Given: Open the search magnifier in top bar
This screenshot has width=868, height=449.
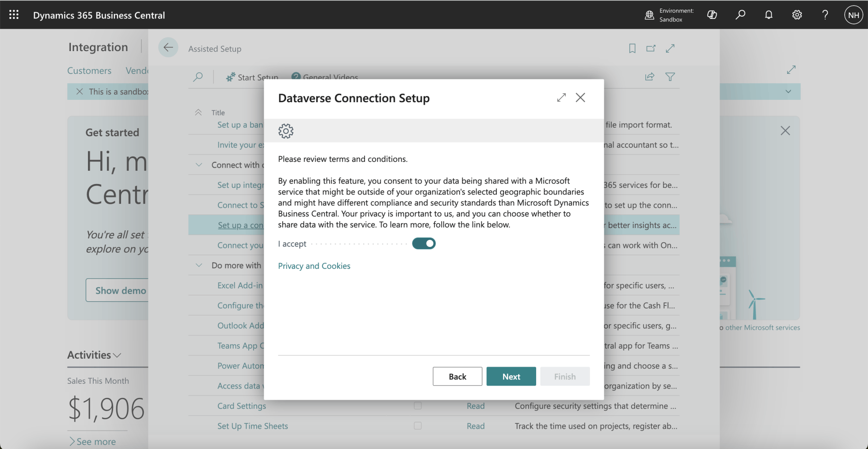Looking at the screenshot, I should [740, 15].
